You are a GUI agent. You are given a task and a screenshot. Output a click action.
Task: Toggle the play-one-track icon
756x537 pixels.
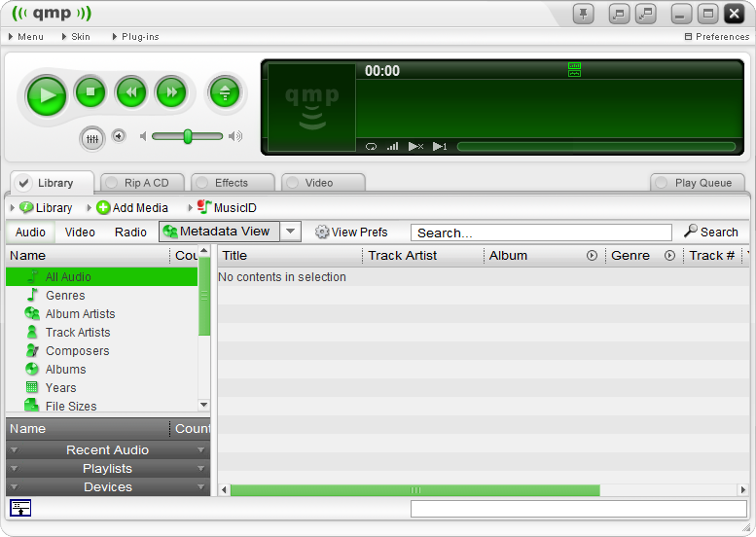click(x=440, y=146)
